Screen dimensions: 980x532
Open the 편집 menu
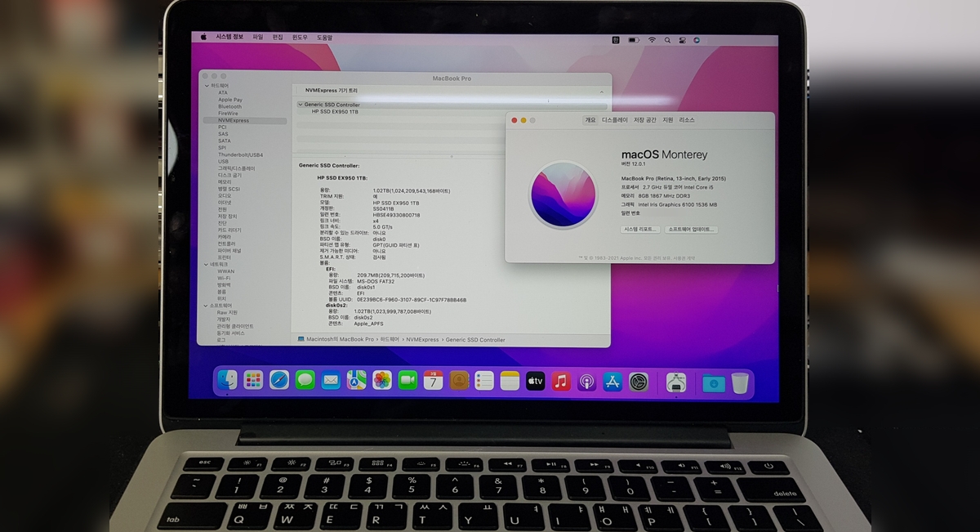coord(278,37)
